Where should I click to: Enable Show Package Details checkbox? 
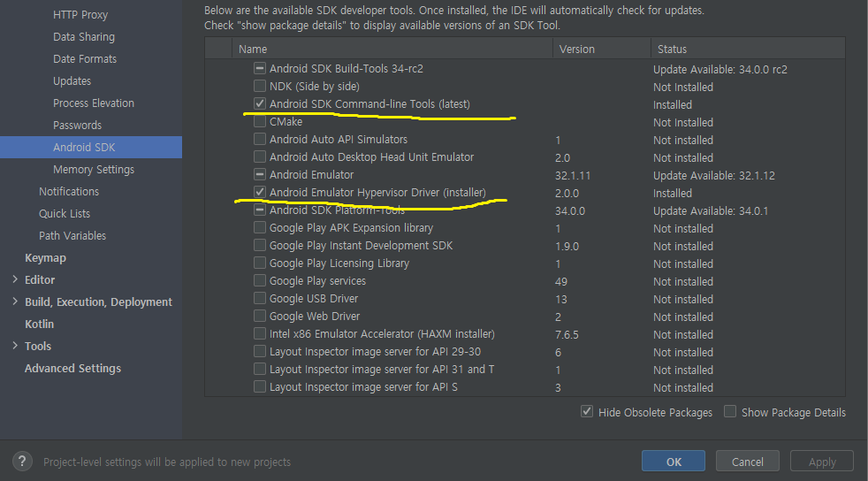[x=730, y=412]
